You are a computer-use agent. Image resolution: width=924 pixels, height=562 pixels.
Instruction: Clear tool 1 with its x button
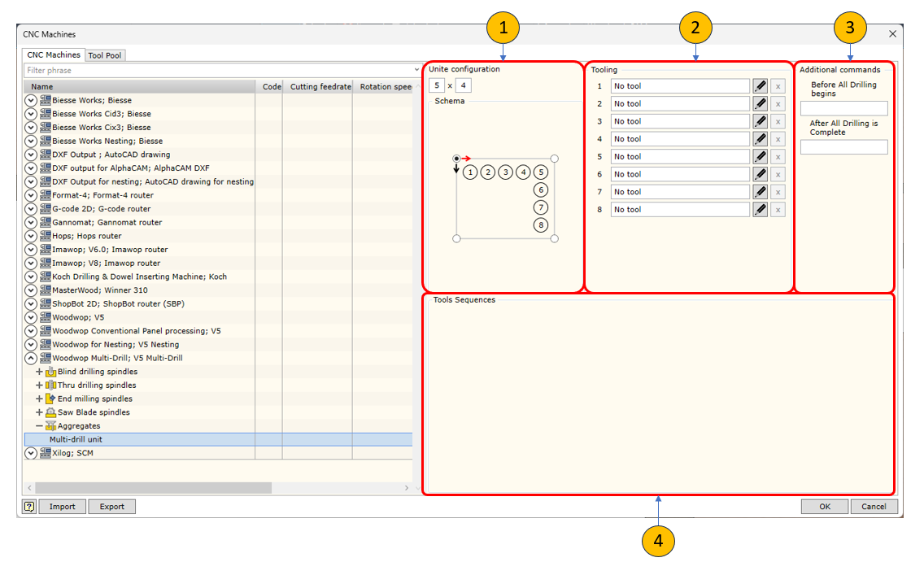pos(778,86)
